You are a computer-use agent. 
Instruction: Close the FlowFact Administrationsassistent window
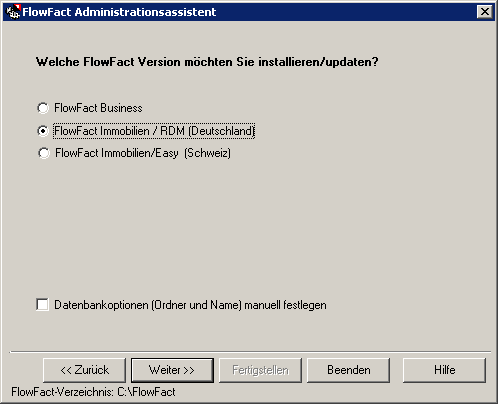[484, 12]
